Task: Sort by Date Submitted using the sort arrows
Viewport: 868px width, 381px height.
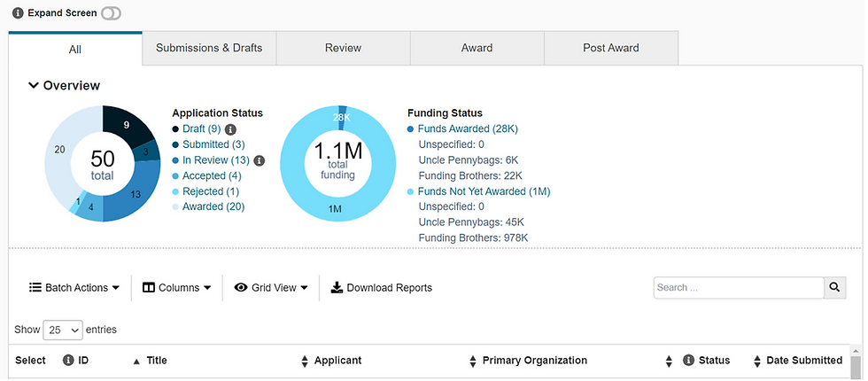Action: pyautogui.click(x=757, y=362)
